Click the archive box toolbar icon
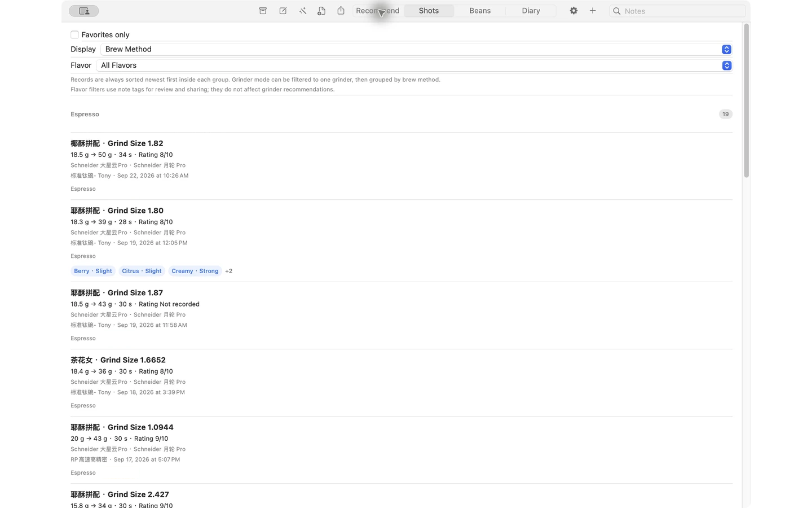 point(263,11)
